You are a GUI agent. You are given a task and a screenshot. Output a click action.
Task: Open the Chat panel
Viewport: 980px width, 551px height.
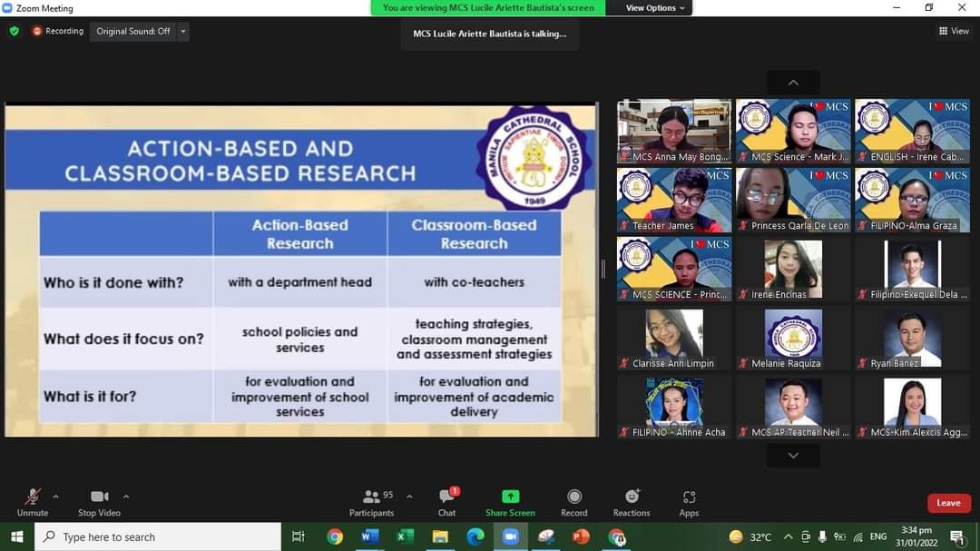446,502
